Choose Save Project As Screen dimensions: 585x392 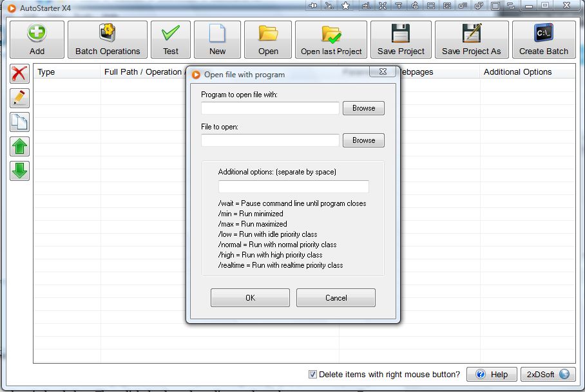(x=472, y=39)
